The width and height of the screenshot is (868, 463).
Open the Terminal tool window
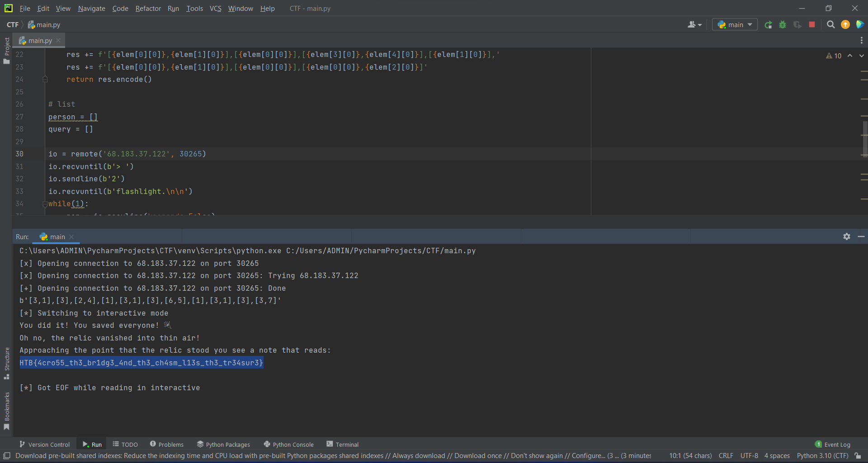click(342, 444)
